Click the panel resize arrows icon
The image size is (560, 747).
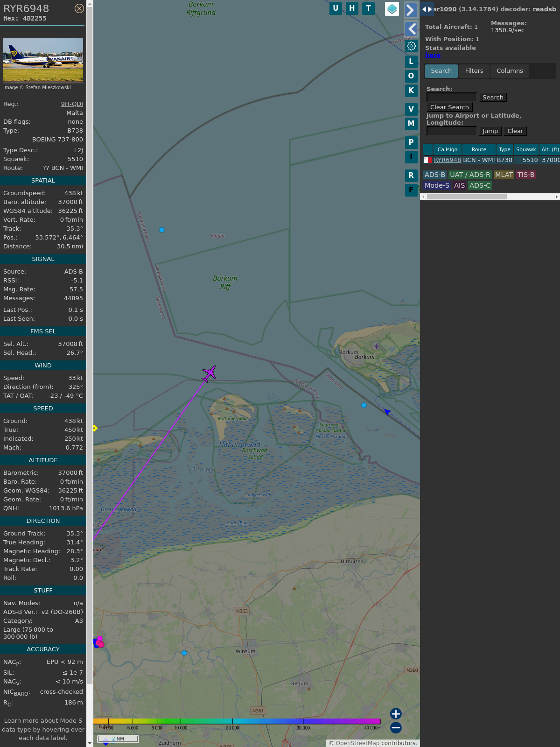coord(427,9)
